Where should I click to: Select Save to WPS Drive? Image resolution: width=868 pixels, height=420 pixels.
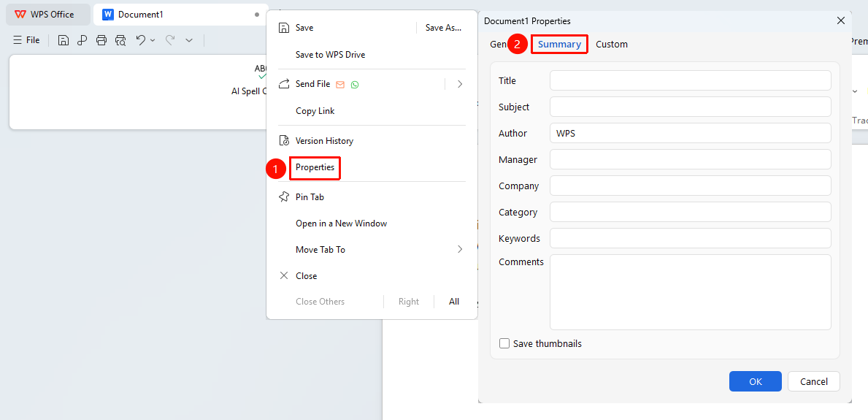pyautogui.click(x=331, y=55)
